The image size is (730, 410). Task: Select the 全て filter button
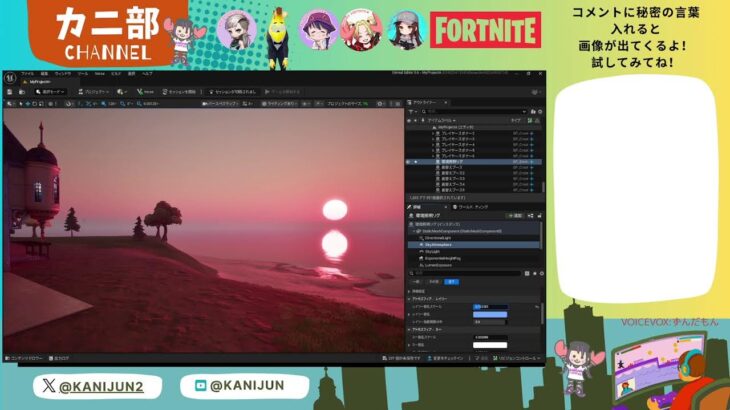point(452,282)
